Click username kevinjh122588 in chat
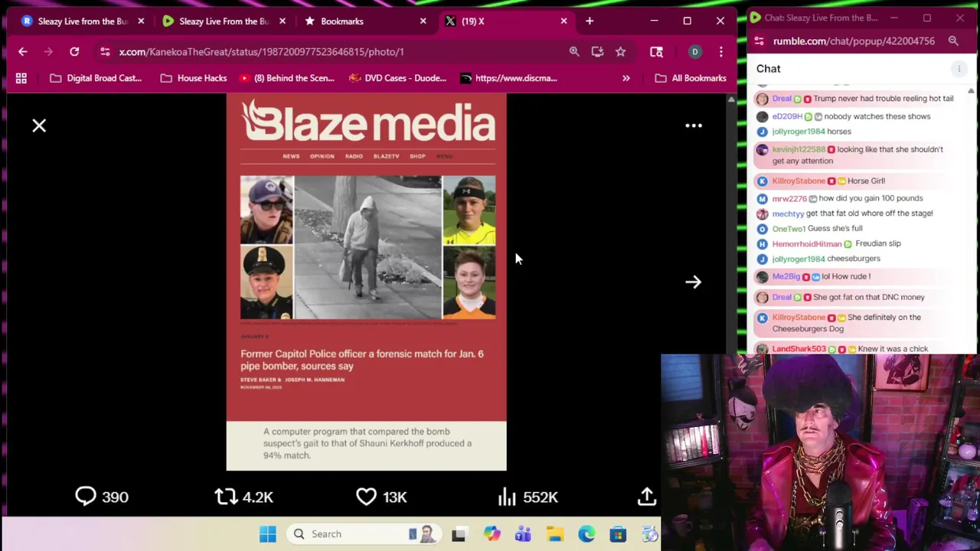The height and width of the screenshot is (551, 980). pyautogui.click(x=799, y=149)
